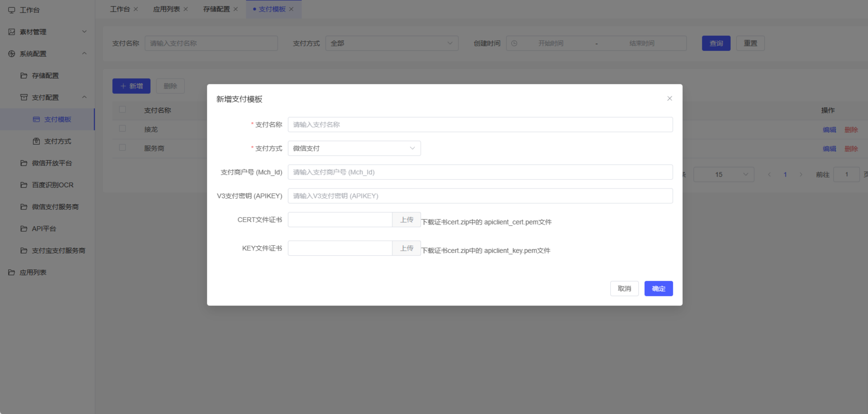Click the 百度识别OCR folder icon
The image size is (868, 414).
click(x=24, y=185)
